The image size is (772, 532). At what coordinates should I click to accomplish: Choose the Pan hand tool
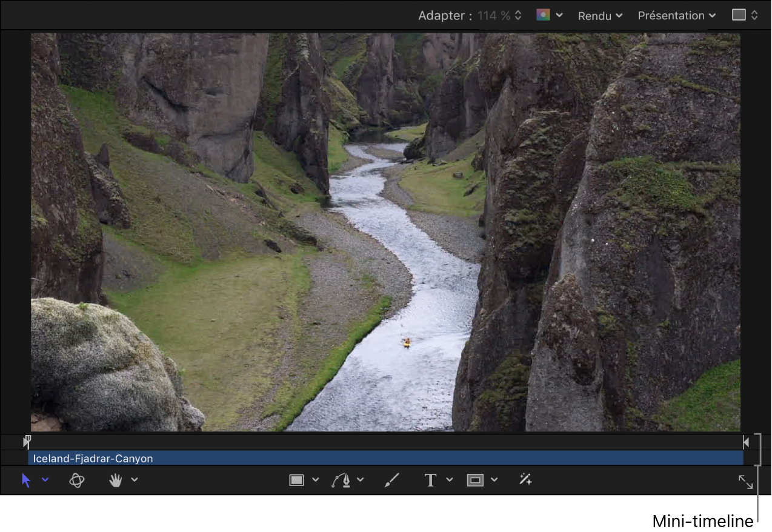coord(115,480)
